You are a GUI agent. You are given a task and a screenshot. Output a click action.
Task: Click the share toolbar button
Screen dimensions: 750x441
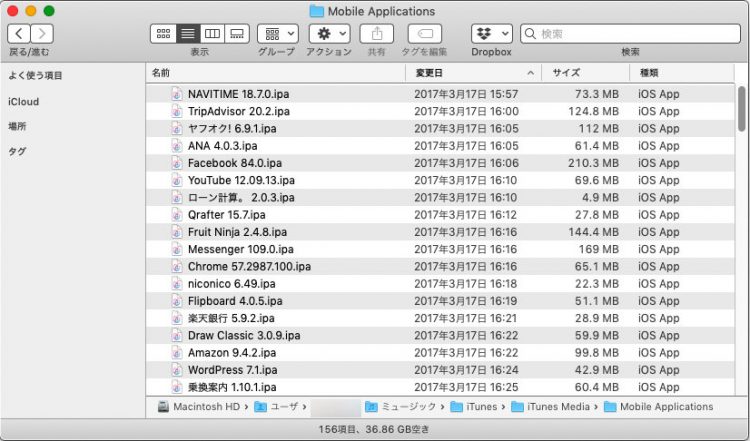click(377, 34)
